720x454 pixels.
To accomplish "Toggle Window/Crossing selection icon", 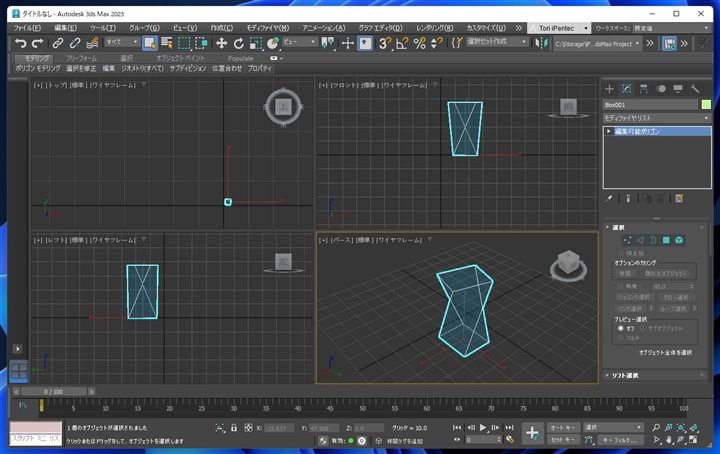I will coord(202,44).
